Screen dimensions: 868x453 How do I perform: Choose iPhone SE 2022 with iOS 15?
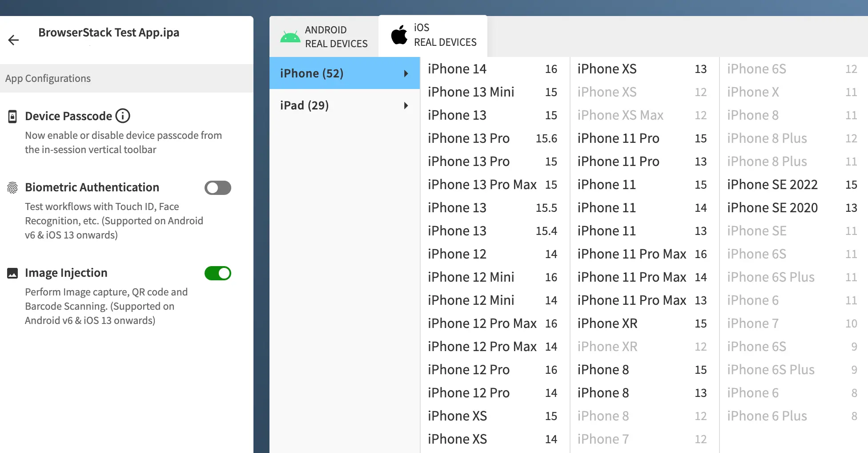coord(792,185)
